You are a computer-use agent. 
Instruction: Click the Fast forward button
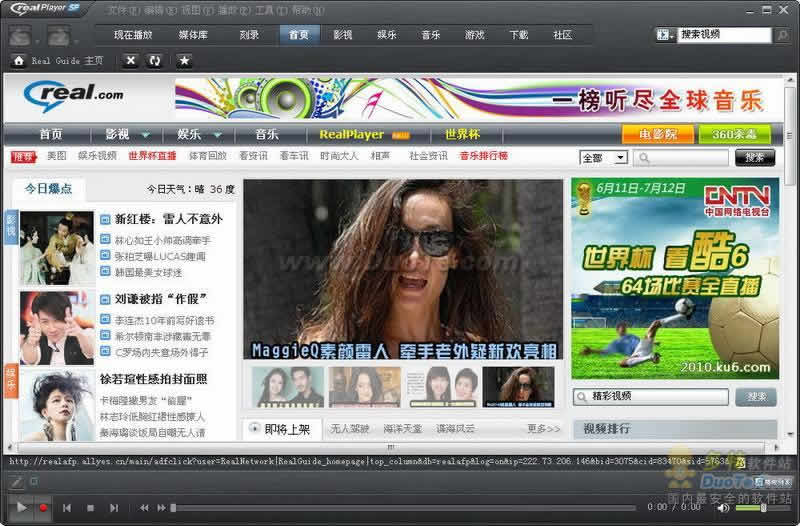[161, 508]
